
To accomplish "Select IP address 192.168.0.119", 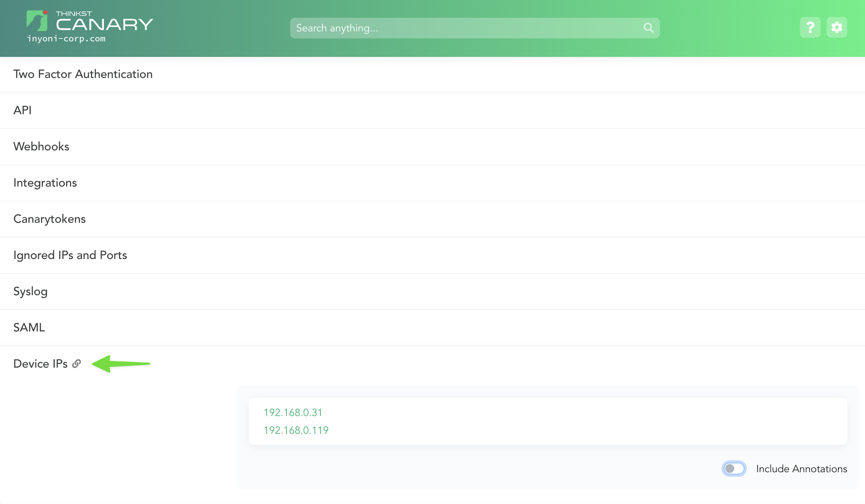I will [x=296, y=430].
